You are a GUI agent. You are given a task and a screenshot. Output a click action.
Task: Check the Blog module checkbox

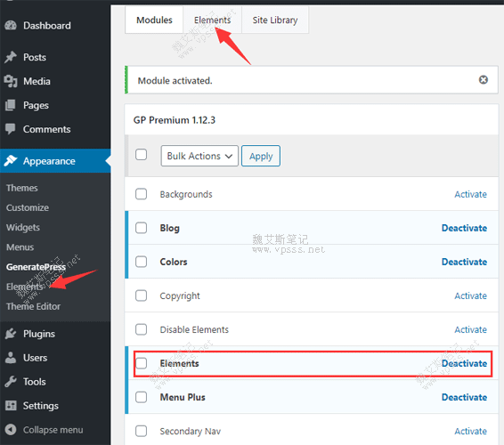(141, 228)
